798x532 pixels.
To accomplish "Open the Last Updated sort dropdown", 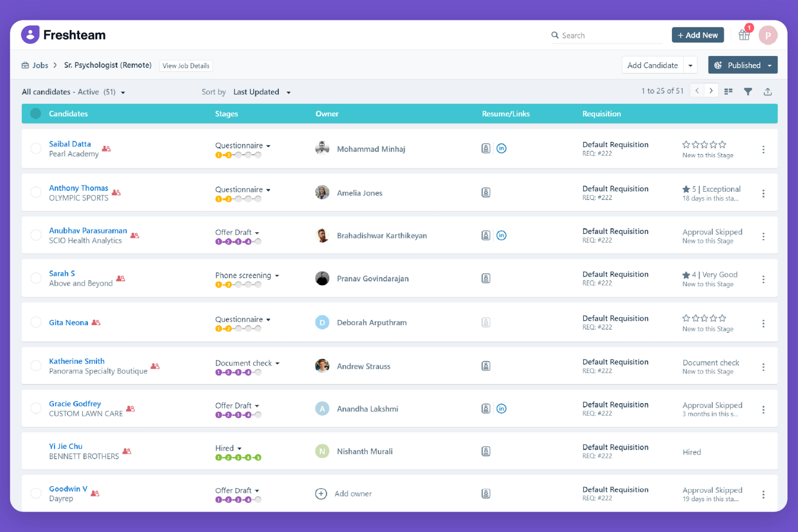I will point(262,92).
